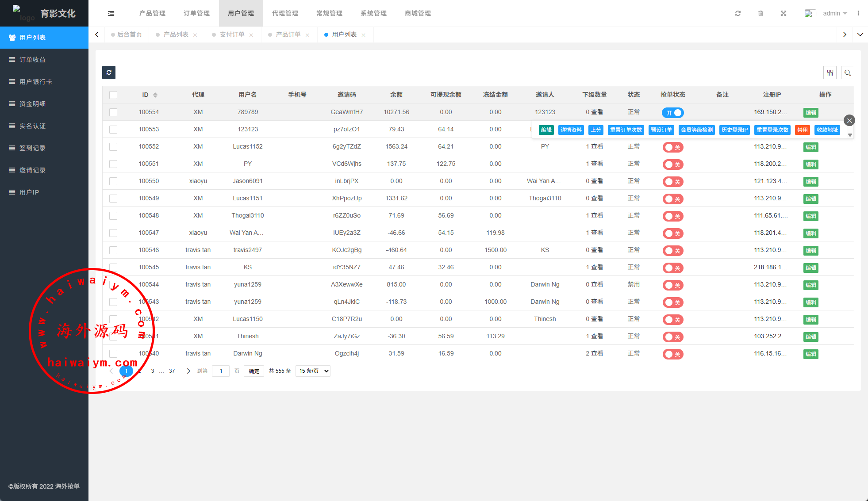This screenshot has width=868, height=501.
Task: Open the 15 条/页 page size dropdown
Action: tap(314, 371)
